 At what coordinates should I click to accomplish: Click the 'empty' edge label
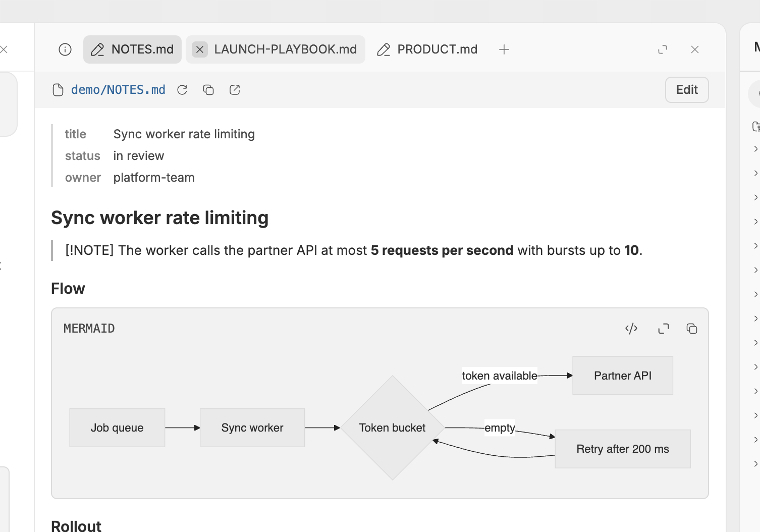500,428
